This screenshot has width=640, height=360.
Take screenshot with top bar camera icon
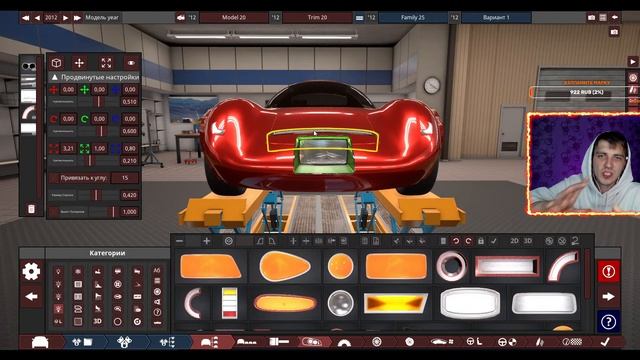click(591, 18)
